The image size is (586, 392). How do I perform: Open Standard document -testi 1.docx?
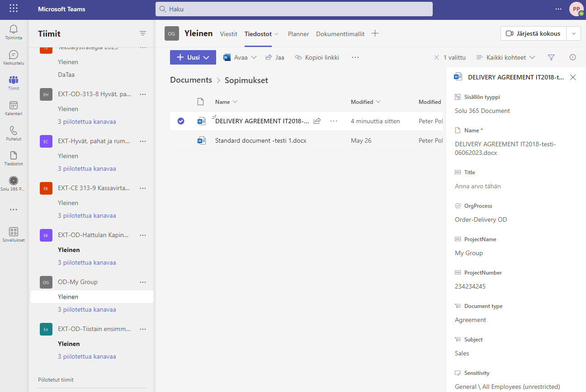[x=261, y=140]
